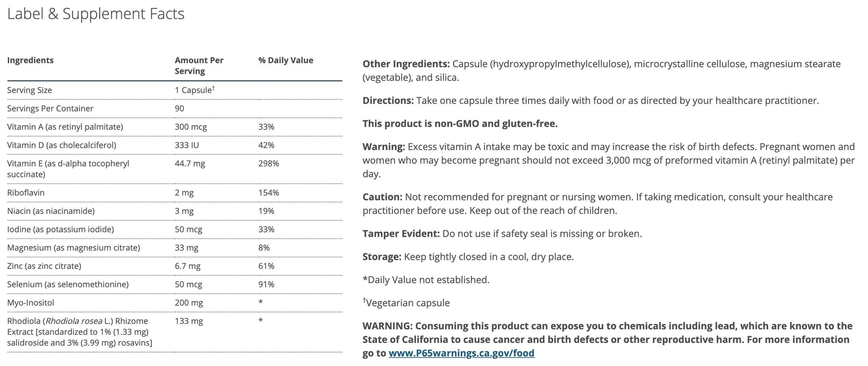
Task: Click the Rhodiola rosea italic text
Action: point(73,321)
